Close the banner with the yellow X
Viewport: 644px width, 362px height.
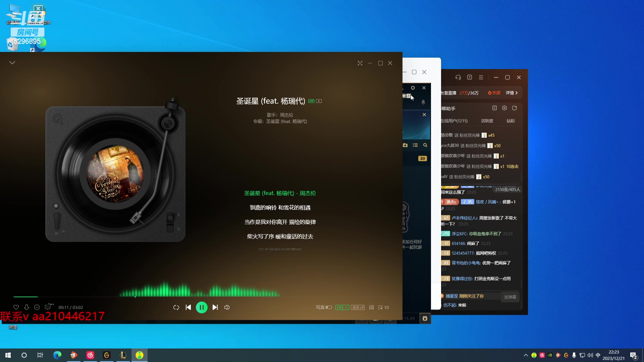coord(424,115)
